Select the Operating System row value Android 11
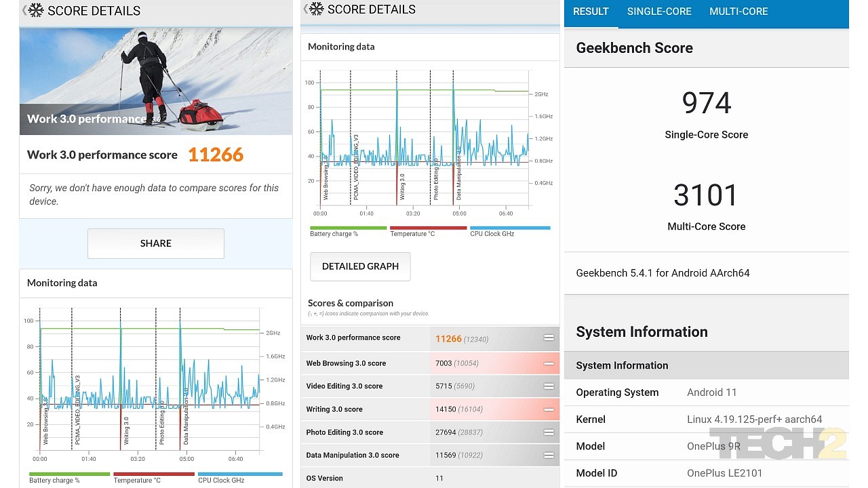This screenshot has width=868, height=488. point(712,392)
